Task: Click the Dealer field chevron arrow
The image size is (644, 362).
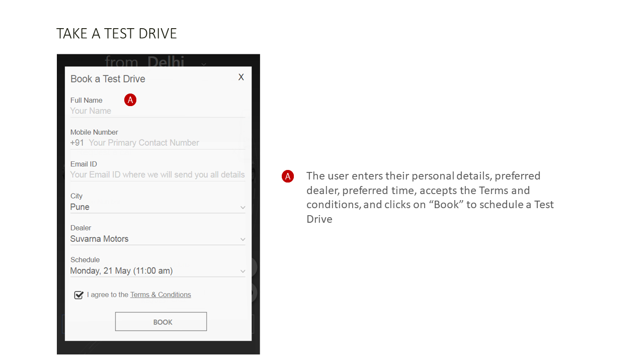Action: pos(243,239)
